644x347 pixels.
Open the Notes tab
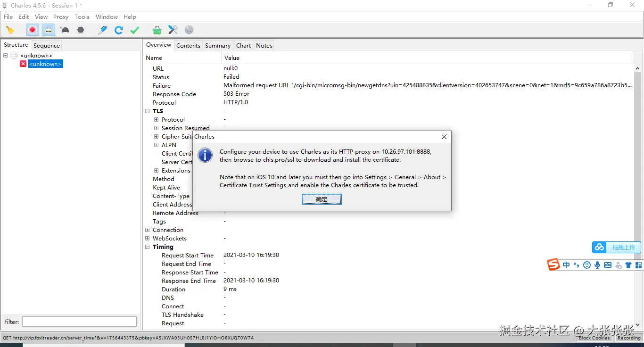264,46
